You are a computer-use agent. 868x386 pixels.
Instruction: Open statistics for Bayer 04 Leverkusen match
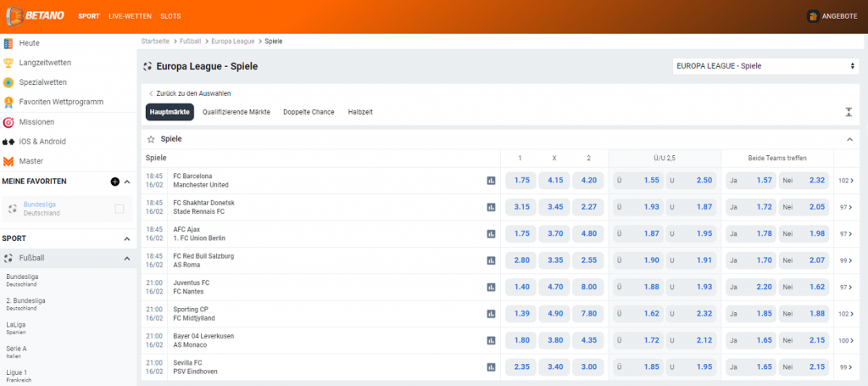coord(491,340)
